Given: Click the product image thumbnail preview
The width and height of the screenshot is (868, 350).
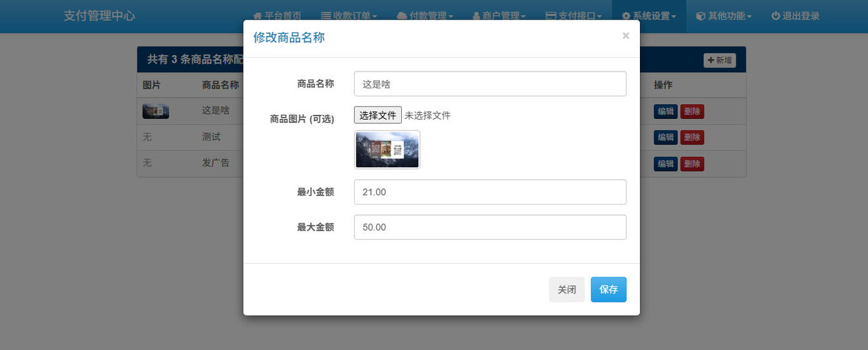Looking at the screenshot, I should (x=387, y=150).
